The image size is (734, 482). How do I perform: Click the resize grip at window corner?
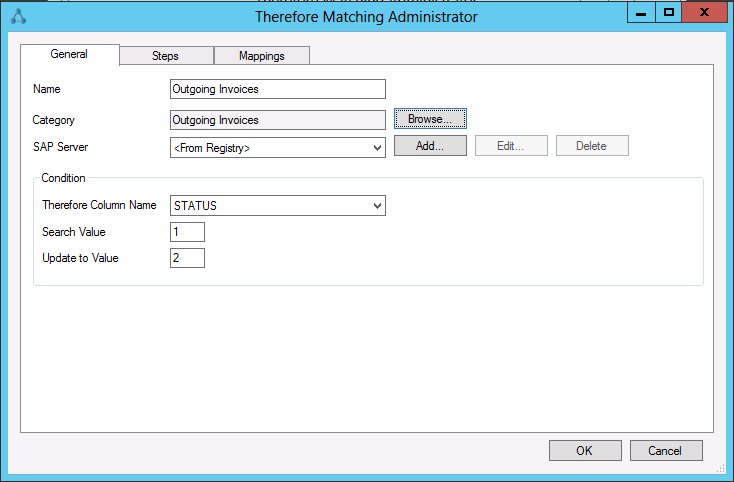point(721,469)
